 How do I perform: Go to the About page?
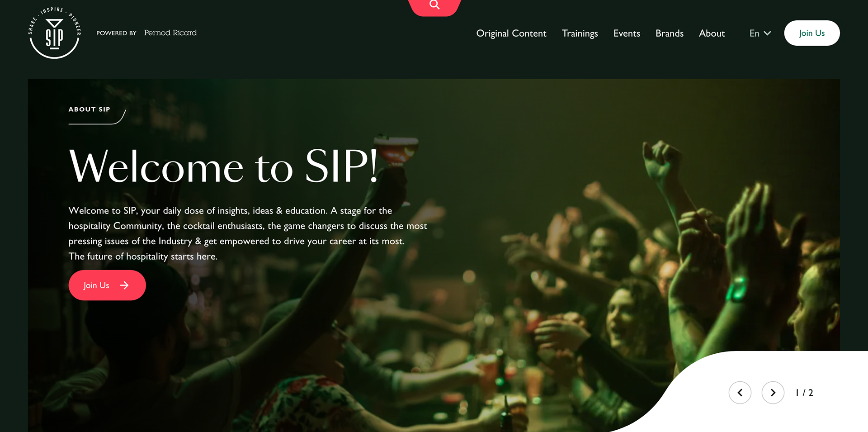(x=712, y=33)
